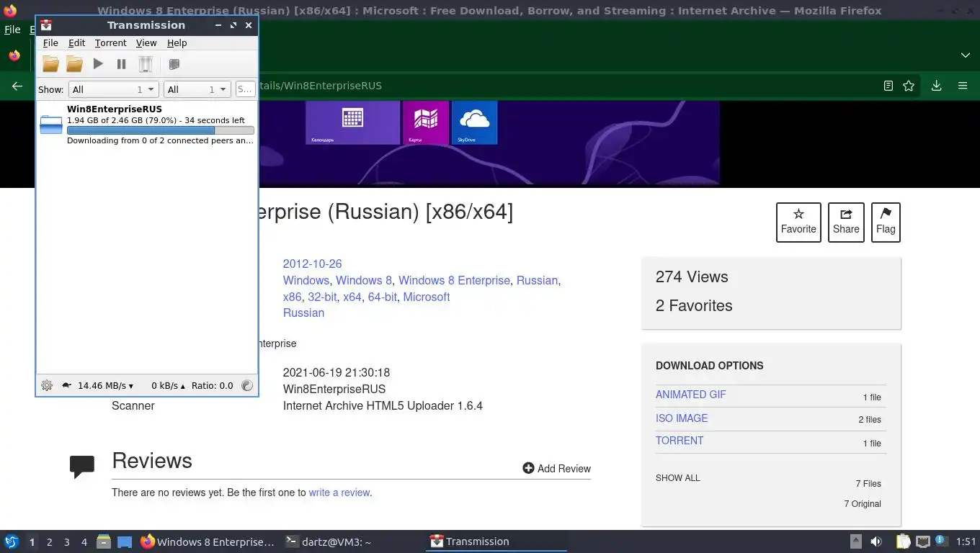Open TORRENT download option

click(x=680, y=441)
